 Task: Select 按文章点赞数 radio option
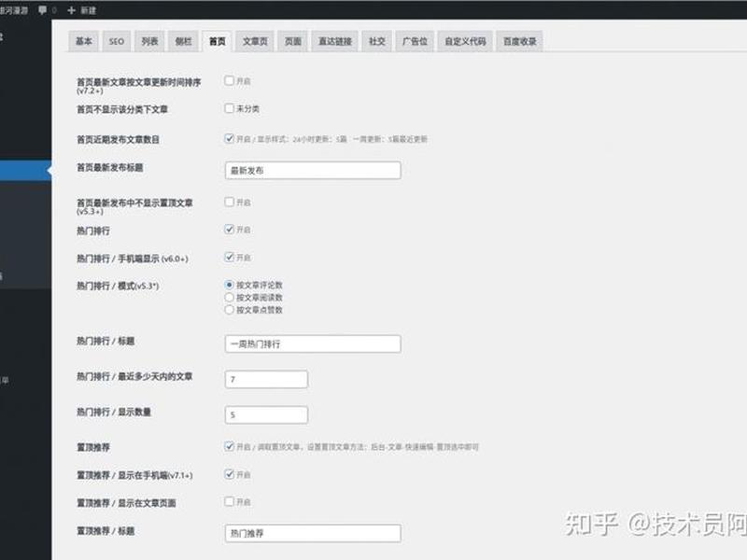click(229, 310)
